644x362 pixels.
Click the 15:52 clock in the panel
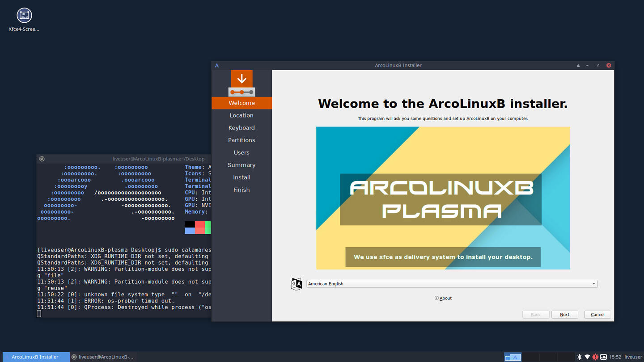tap(615, 357)
